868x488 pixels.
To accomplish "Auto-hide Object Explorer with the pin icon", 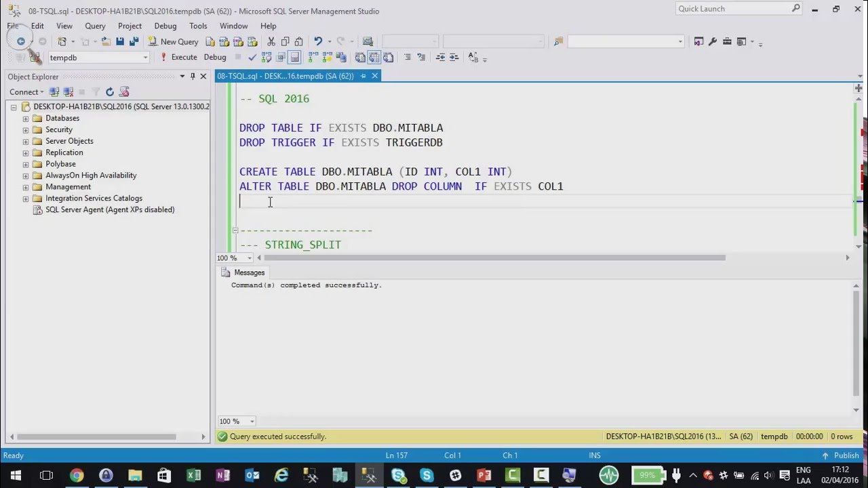I will point(193,77).
